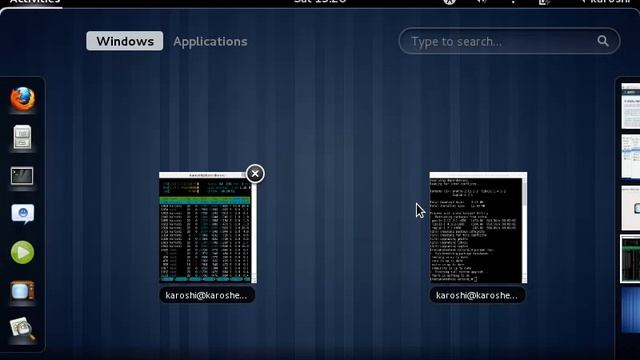Viewport: 640px width, 360px height.
Task: Open the accessibility menu icon
Action: pos(449,2)
